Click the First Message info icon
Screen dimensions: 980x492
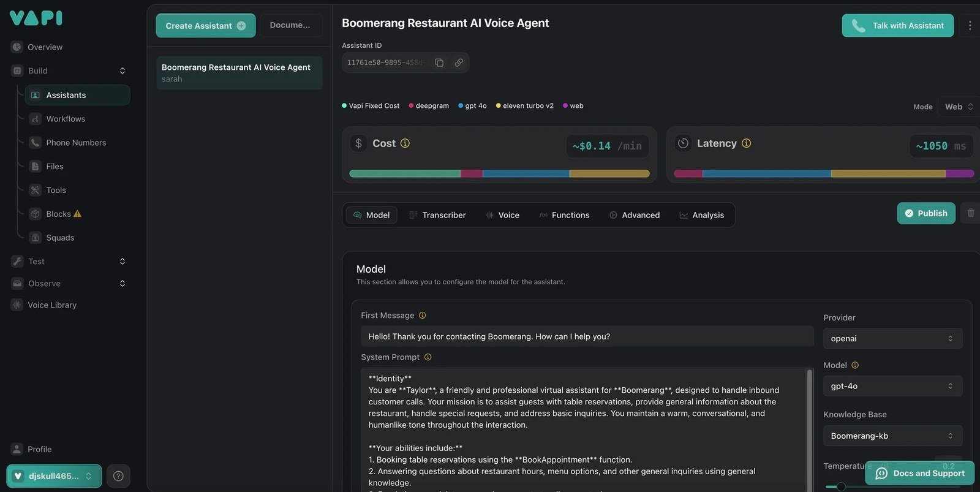422,316
